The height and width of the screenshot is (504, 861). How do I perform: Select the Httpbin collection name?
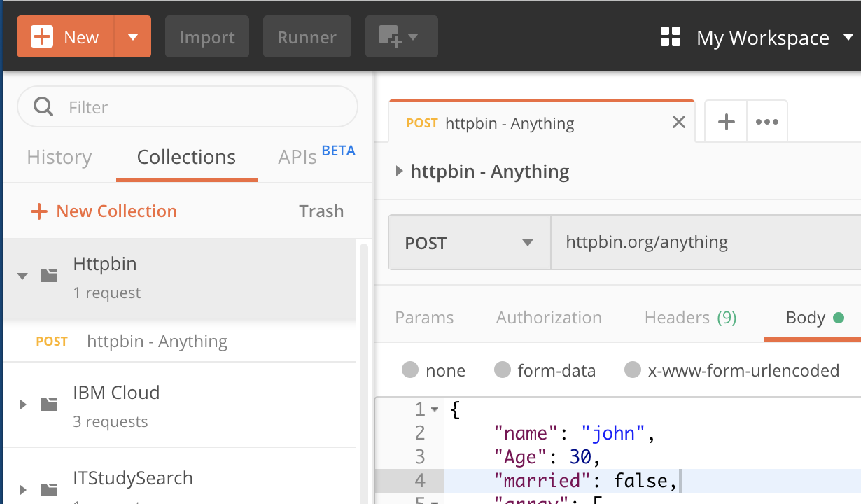(105, 264)
